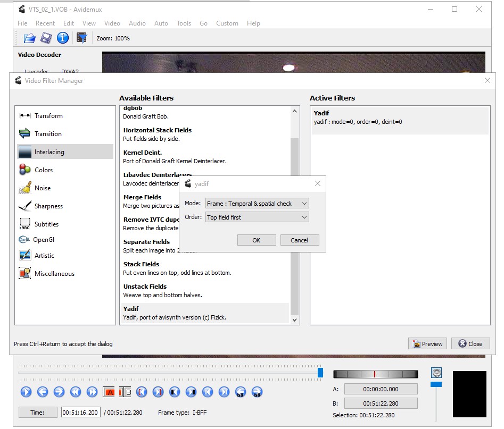Close the Video Filter Manager
The height and width of the screenshot is (429, 504).
pyautogui.click(x=470, y=343)
